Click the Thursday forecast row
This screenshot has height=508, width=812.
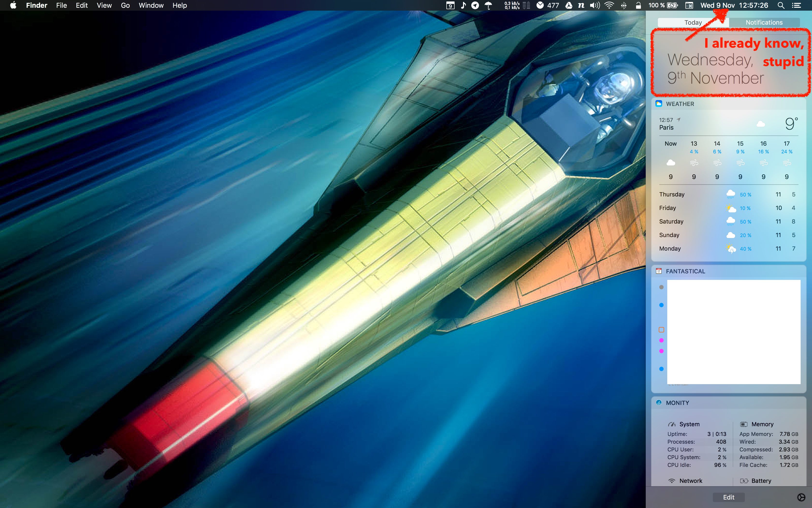(728, 194)
